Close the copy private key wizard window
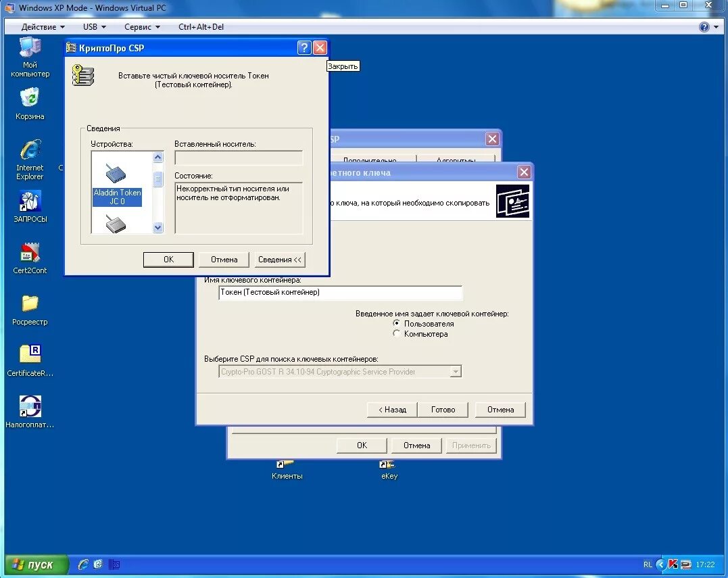The width and height of the screenshot is (728, 578). 524,172
